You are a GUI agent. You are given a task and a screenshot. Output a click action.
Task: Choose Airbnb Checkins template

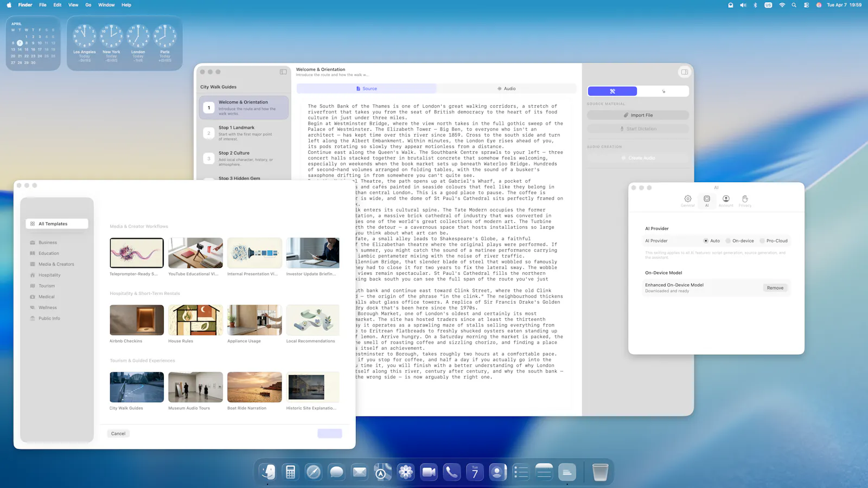pos(137,320)
